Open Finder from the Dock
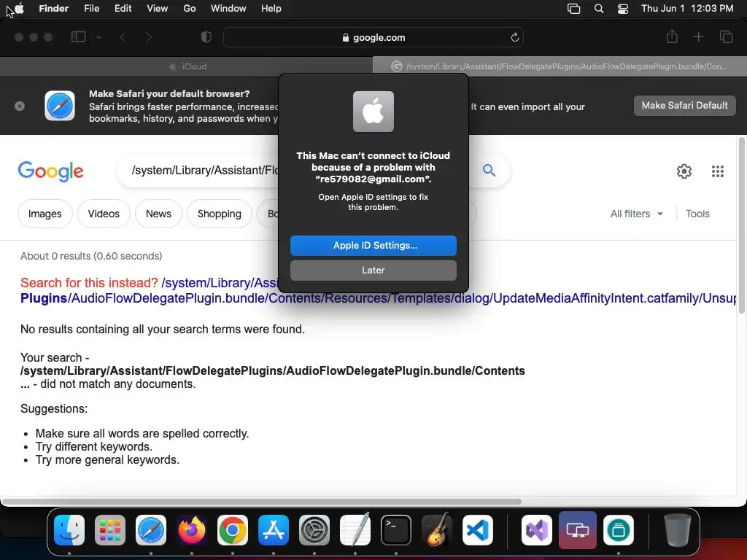 pos(69,530)
